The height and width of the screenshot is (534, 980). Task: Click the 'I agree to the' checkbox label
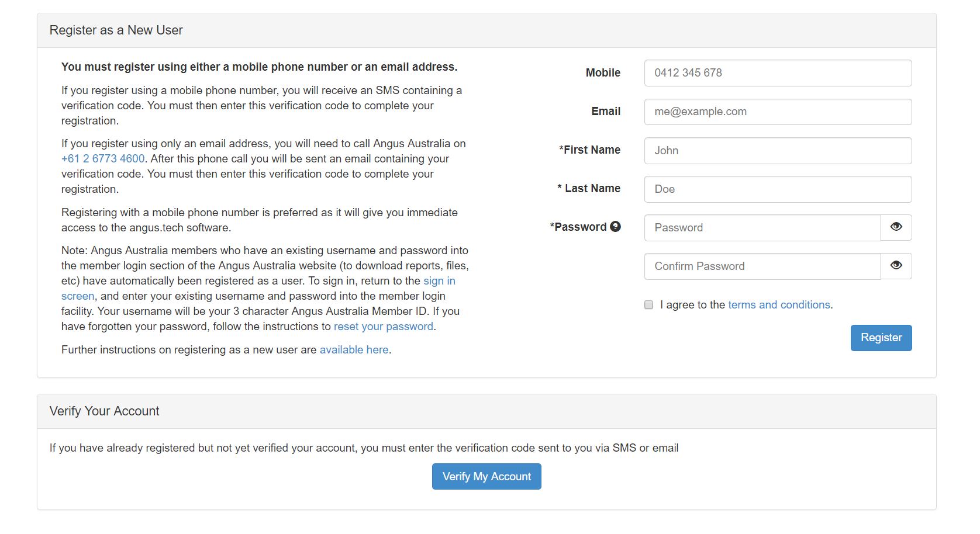coord(692,305)
